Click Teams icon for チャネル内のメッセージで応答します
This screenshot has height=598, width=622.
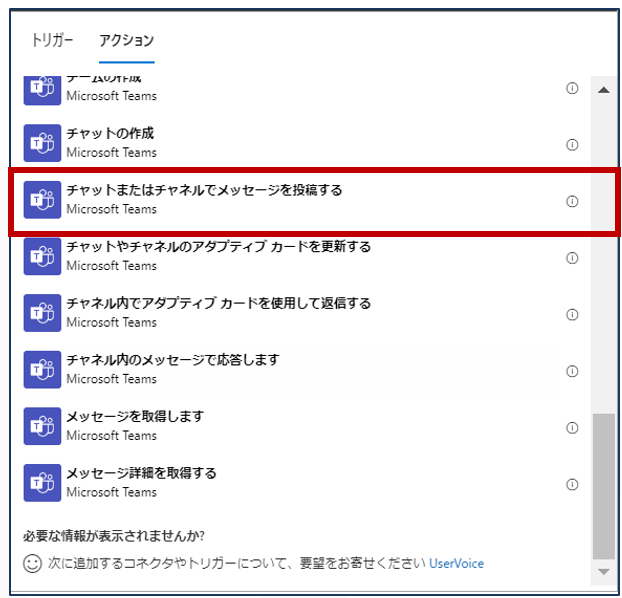[x=42, y=369]
